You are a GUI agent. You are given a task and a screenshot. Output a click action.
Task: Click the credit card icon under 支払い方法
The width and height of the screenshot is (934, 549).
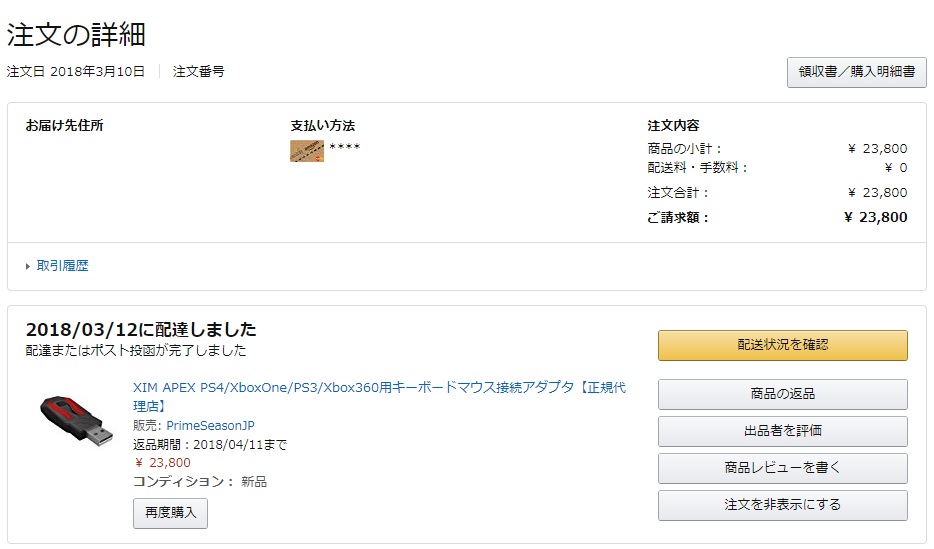coord(307,151)
